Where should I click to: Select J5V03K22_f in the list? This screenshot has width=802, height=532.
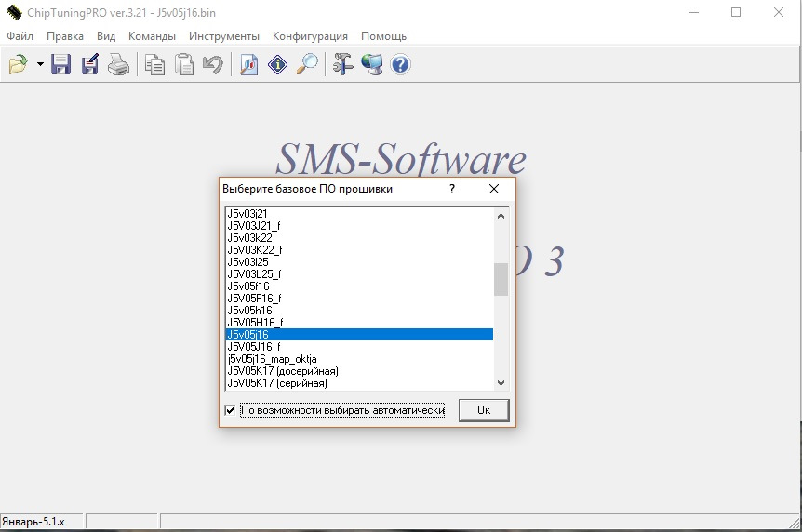point(359,250)
